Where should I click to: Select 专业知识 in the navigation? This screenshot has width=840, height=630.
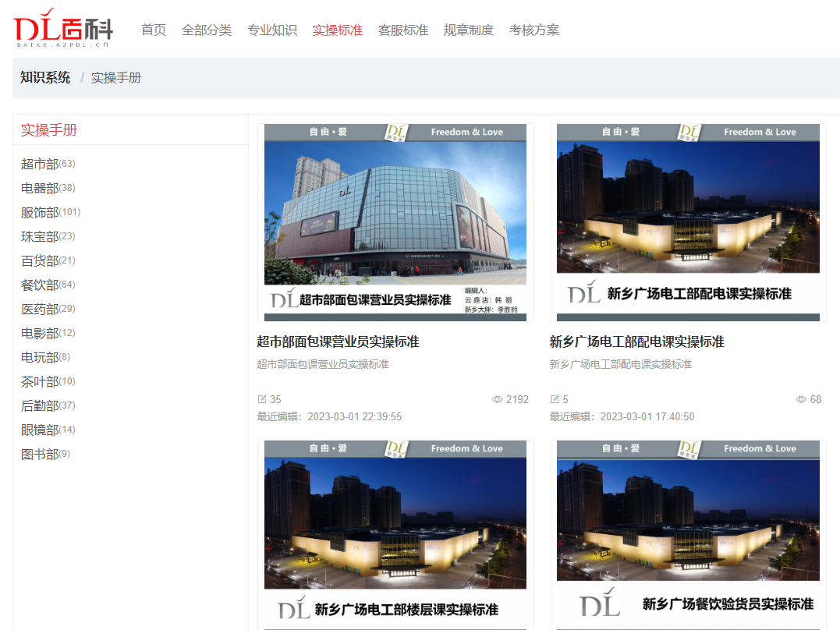click(272, 30)
